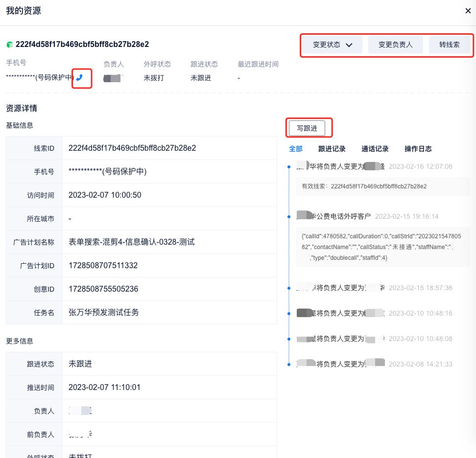
Task: Switch to the 跟进记录 tab
Action: [332, 149]
